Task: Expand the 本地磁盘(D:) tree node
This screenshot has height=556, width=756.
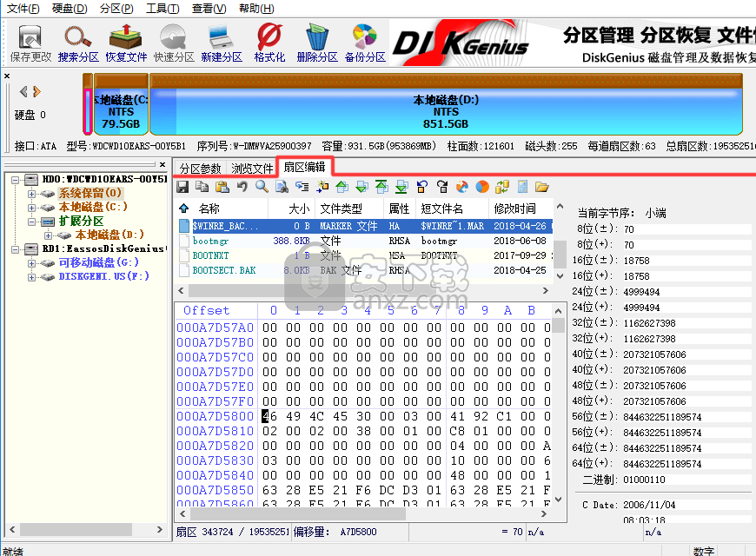Action: tap(48, 235)
